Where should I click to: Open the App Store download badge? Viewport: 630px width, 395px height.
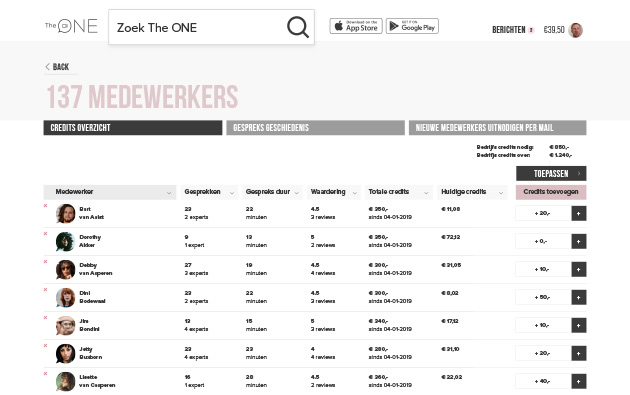point(356,26)
